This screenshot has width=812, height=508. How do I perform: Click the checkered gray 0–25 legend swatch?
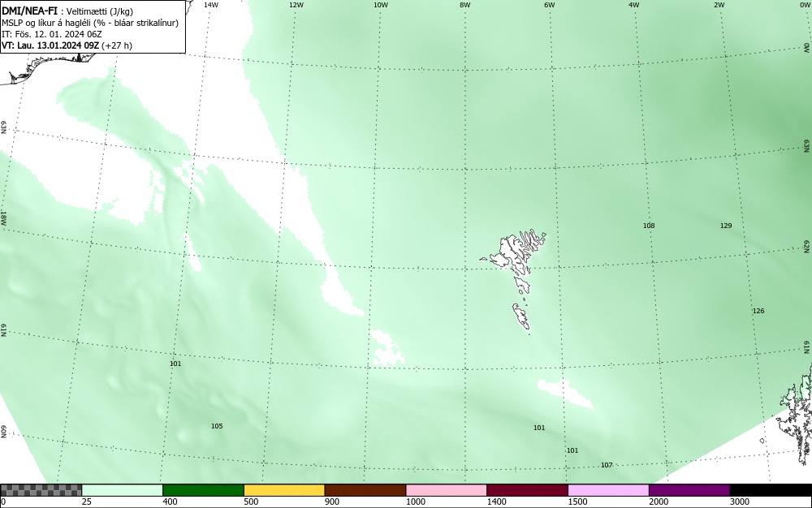click(41, 490)
